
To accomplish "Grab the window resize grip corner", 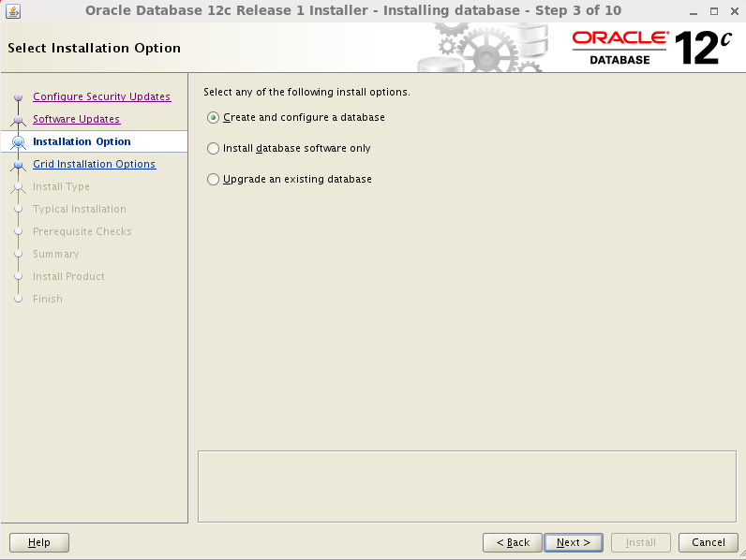I will click(x=741, y=554).
